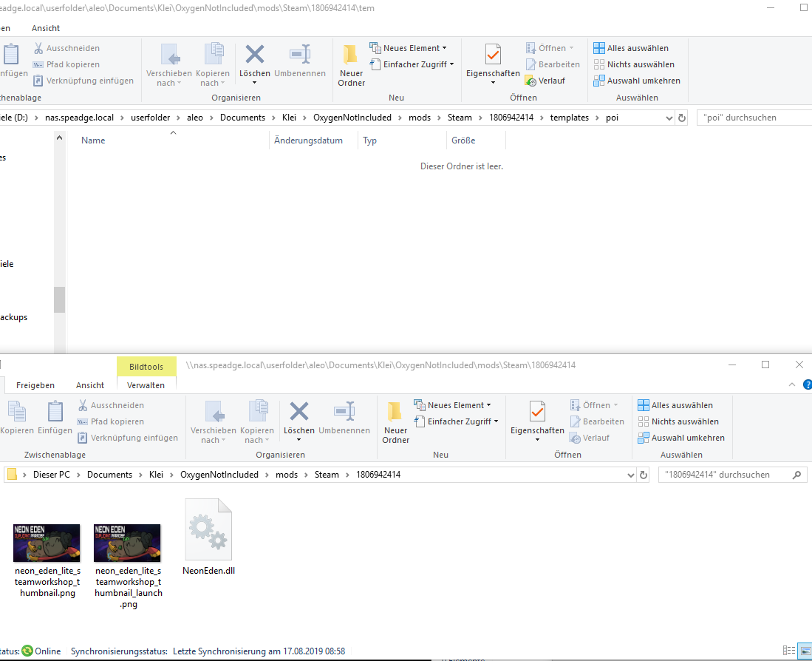Switch to the Freigeben ribbon tab

click(x=35, y=385)
